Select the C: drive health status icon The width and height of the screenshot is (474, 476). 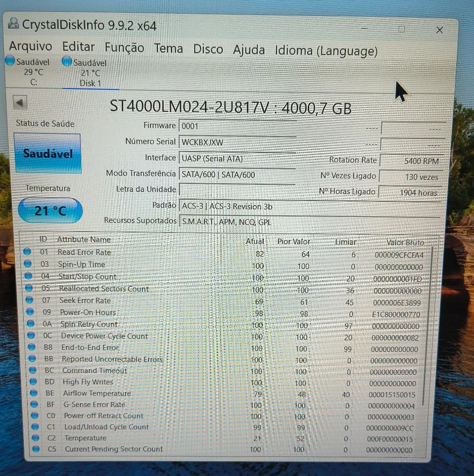[10, 60]
